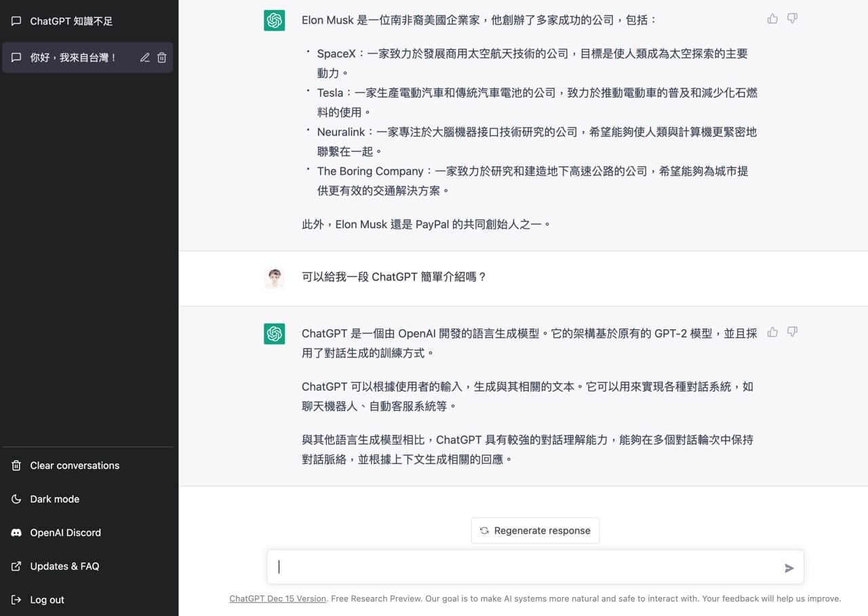Image resolution: width=868 pixels, height=616 pixels.
Task: Click the trash icon beside Clear conversations
Action: 16,465
